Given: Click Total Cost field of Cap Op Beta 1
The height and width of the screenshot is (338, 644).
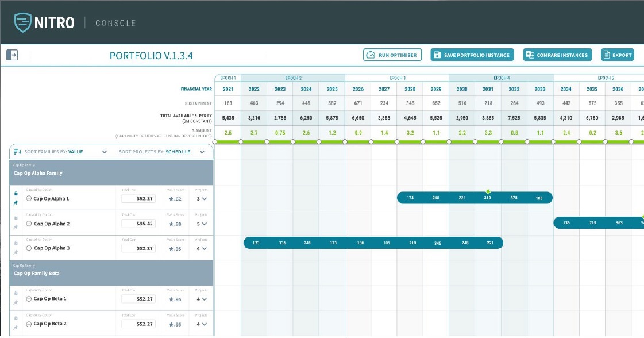Looking at the screenshot, I should tap(138, 299).
